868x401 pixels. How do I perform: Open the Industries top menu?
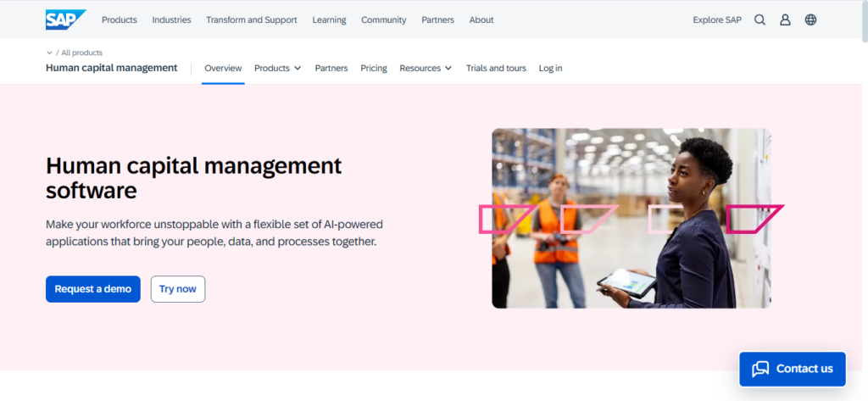click(x=171, y=19)
